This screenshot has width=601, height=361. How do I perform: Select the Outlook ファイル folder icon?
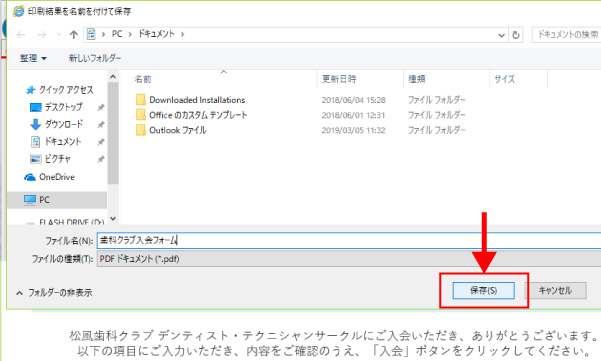pos(141,130)
